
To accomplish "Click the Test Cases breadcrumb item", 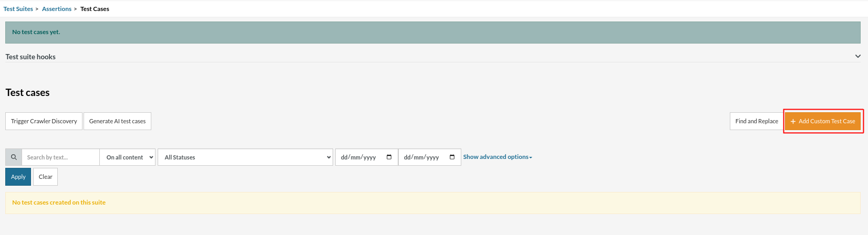I will [95, 9].
